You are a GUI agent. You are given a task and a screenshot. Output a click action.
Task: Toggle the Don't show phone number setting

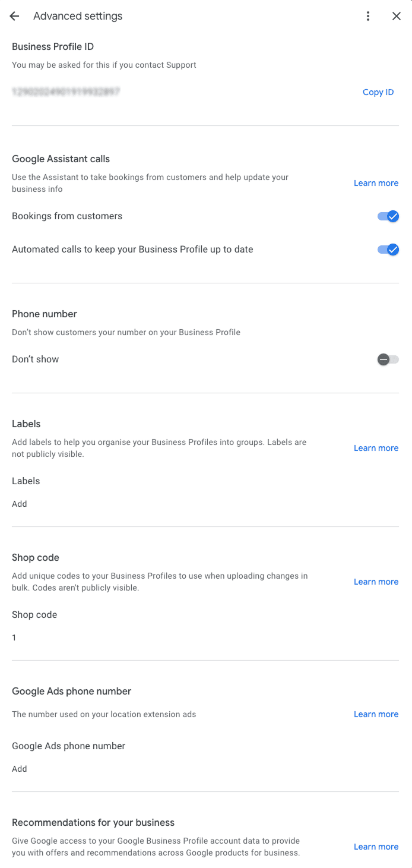click(x=388, y=359)
